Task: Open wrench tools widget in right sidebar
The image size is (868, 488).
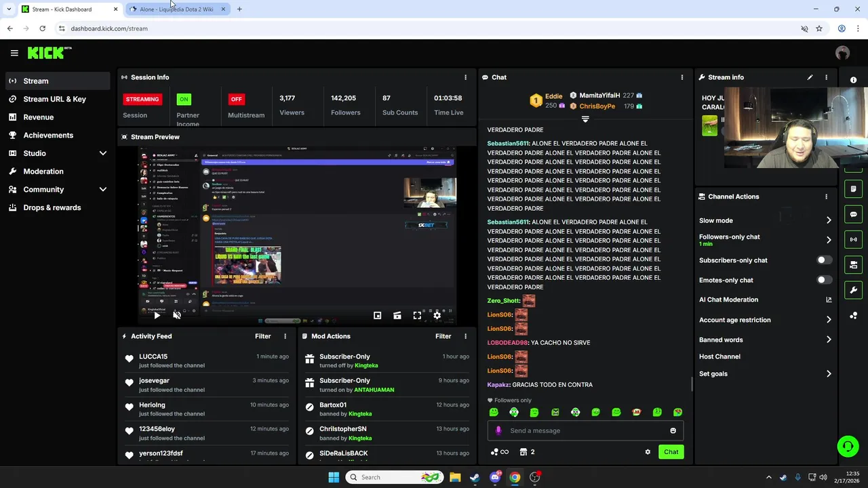Action: click(853, 290)
